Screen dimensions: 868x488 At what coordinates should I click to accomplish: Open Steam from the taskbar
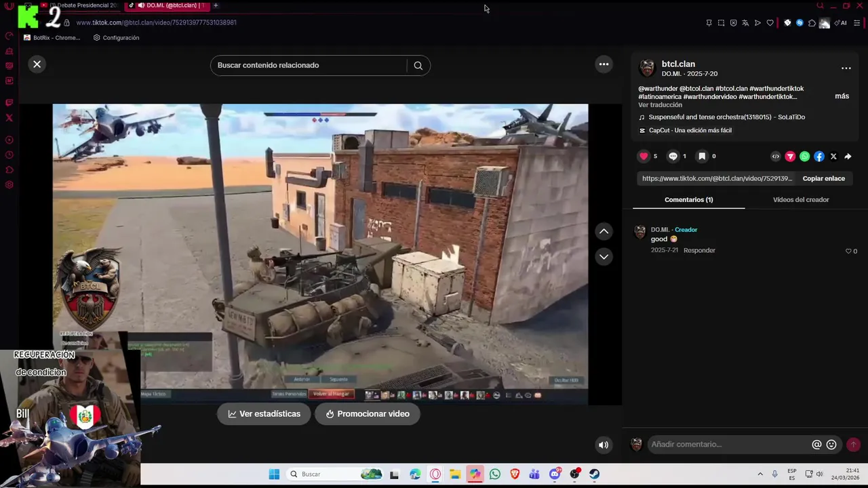[x=594, y=474]
